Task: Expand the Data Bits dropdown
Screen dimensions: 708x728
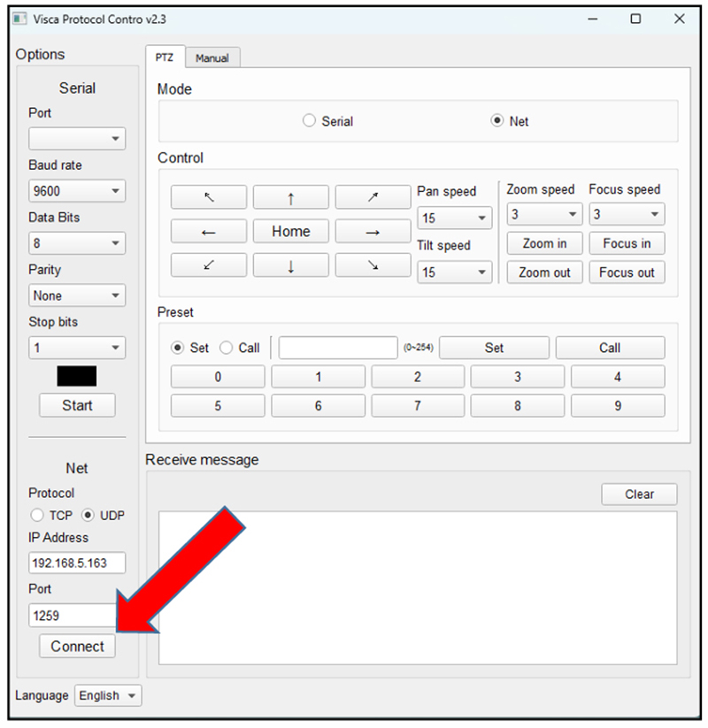Action: coord(77,243)
